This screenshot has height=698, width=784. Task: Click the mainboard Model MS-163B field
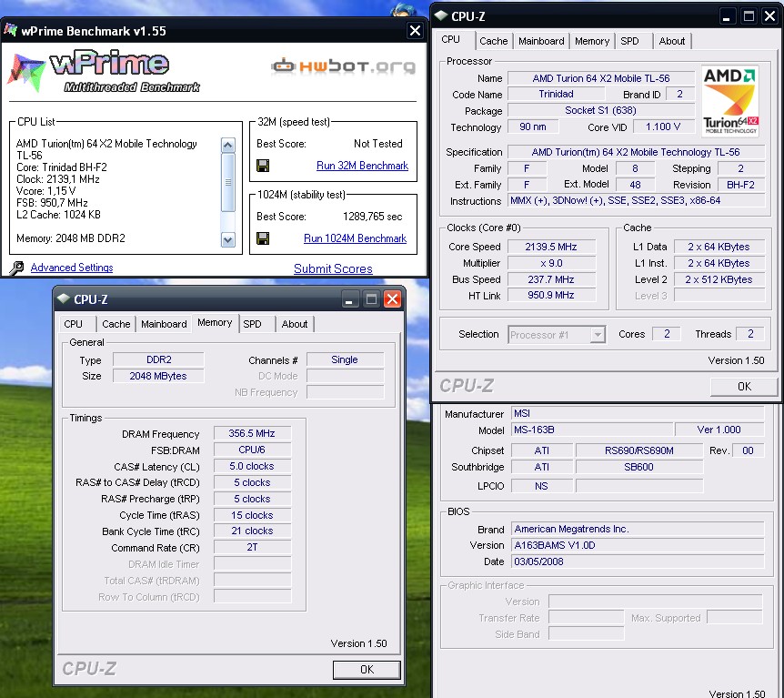[592, 430]
